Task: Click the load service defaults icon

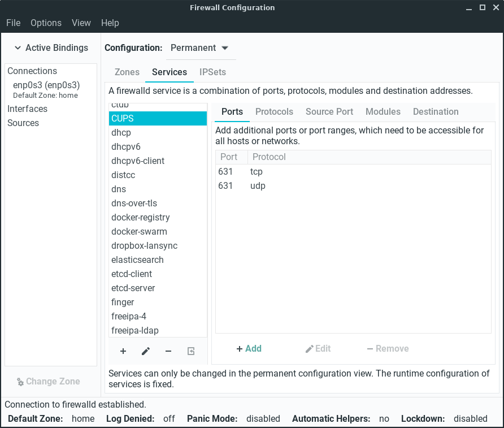Action: [191, 351]
